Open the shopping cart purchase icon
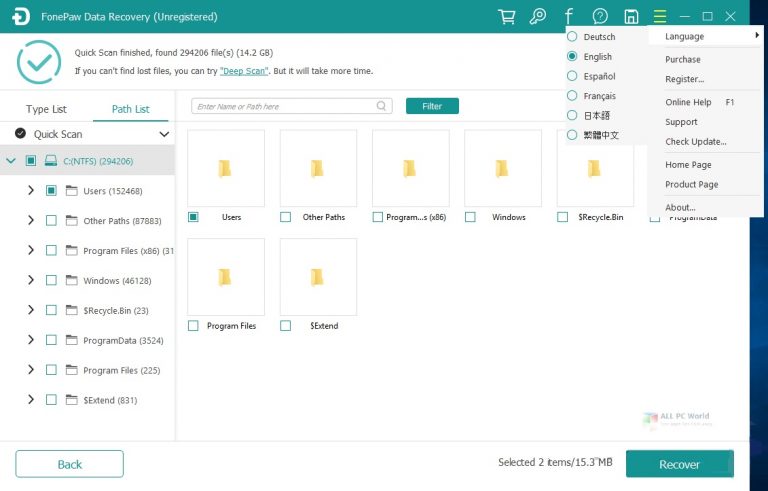The width and height of the screenshot is (768, 491). click(506, 17)
